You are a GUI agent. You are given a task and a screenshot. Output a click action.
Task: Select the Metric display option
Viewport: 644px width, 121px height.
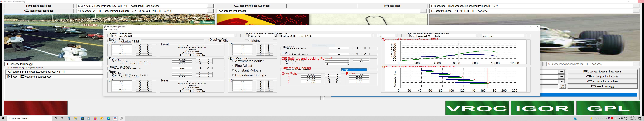[x=255, y=40]
